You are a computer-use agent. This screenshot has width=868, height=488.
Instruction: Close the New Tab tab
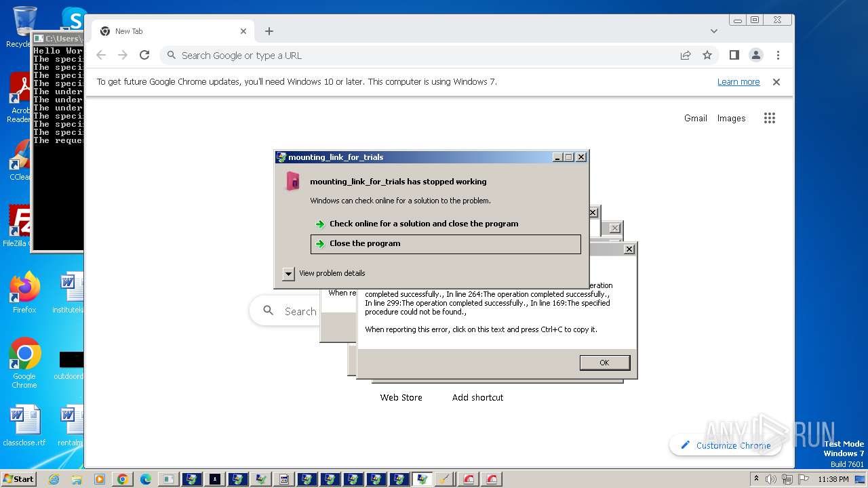click(x=243, y=31)
